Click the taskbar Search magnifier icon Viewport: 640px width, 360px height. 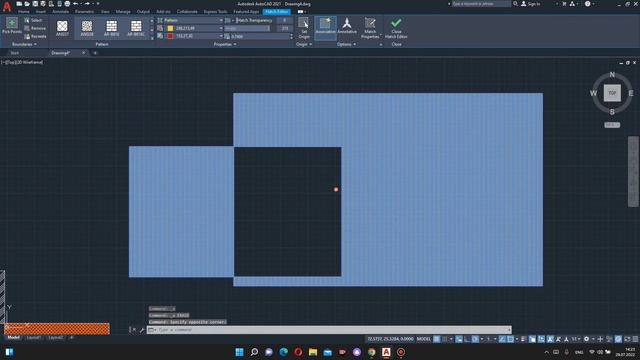pos(254,352)
